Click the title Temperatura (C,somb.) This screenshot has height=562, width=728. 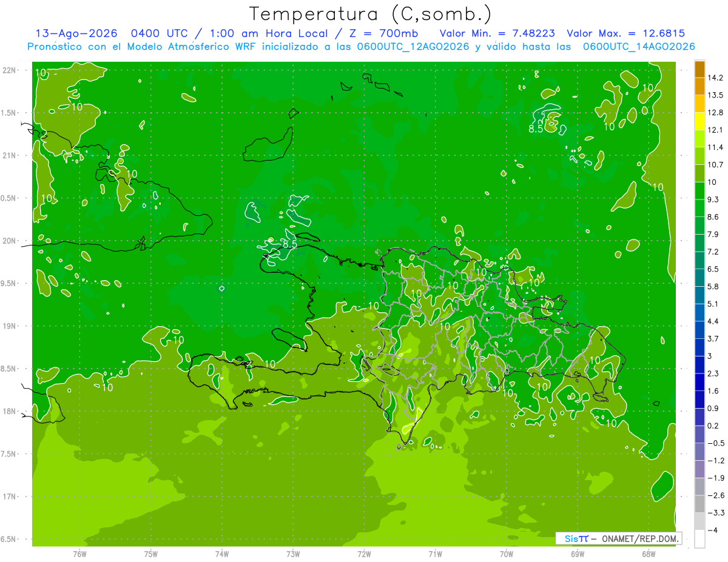(371, 14)
